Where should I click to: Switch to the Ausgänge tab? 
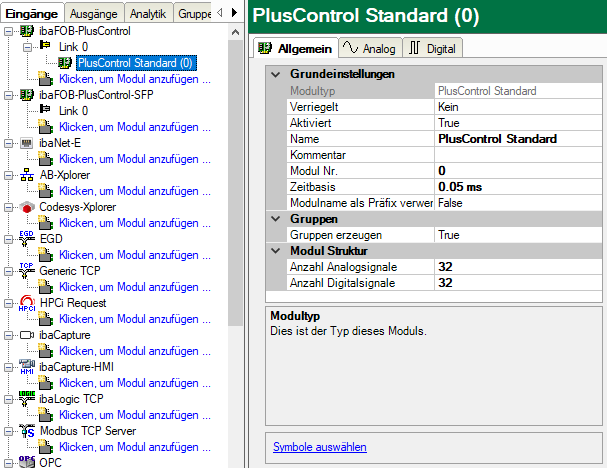94,14
